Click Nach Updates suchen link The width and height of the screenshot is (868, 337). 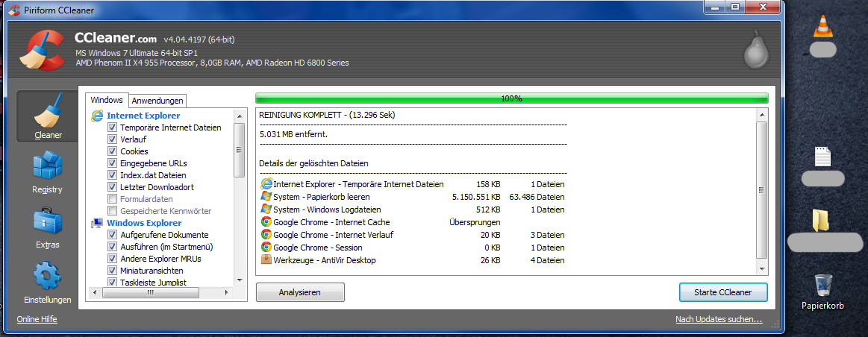719,319
